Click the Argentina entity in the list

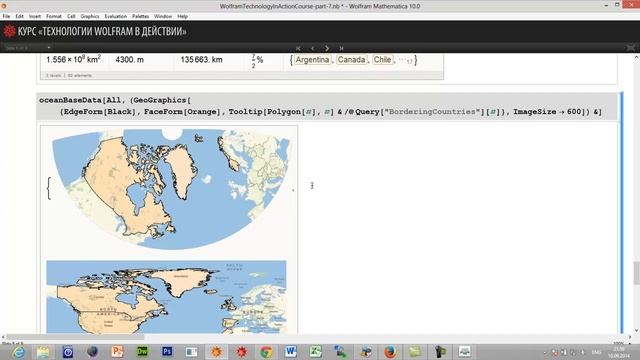pos(312,60)
